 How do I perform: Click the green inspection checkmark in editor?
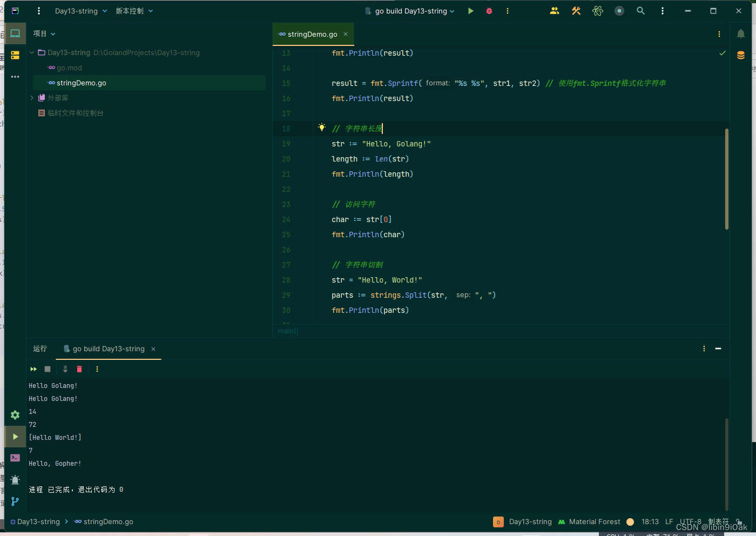723,53
